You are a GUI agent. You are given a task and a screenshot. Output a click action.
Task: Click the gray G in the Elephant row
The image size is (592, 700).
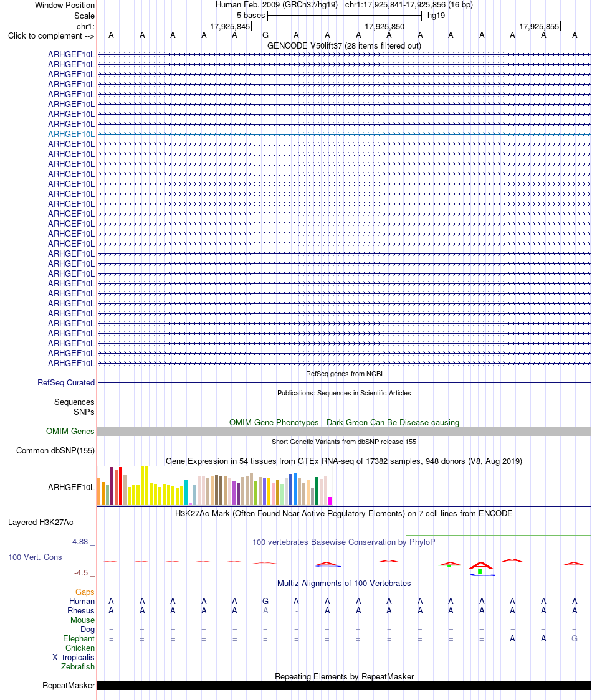click(x=575, y=639)
